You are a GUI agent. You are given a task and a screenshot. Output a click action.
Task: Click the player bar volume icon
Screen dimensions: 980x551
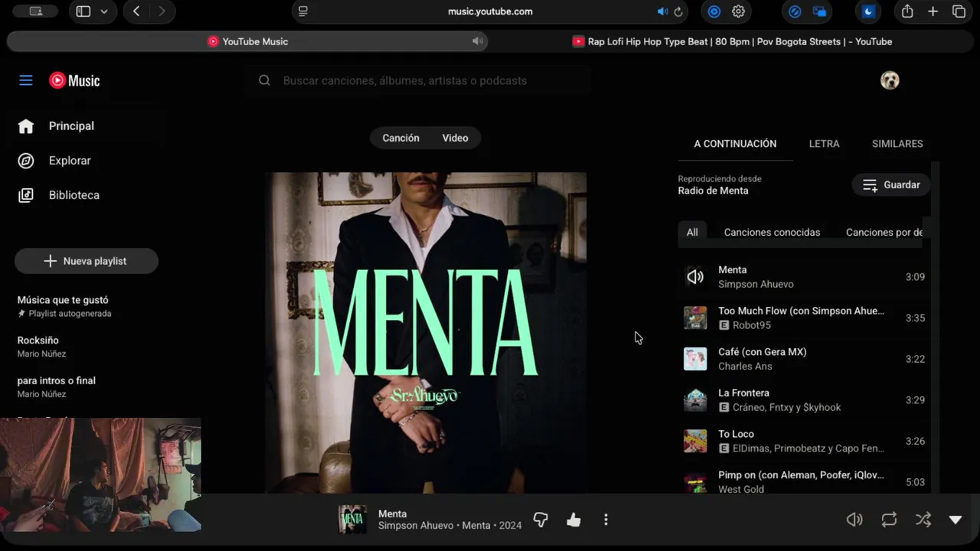[x=854, y=520]
